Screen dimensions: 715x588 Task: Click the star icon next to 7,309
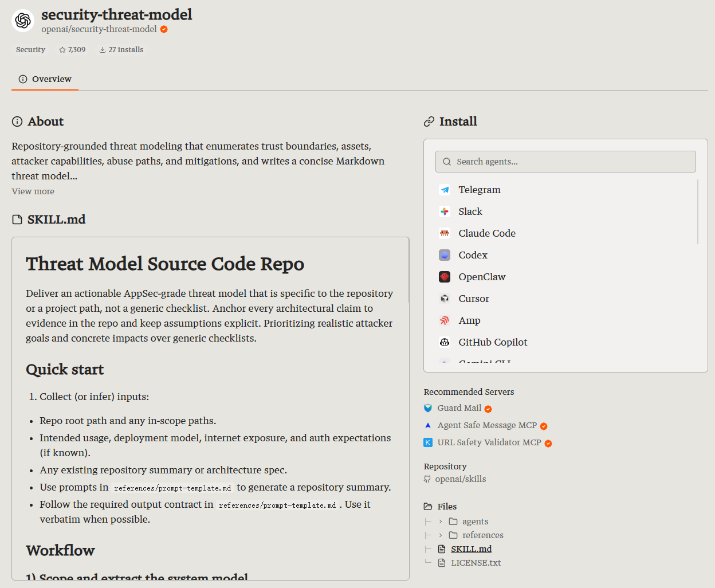coord(62,50)
